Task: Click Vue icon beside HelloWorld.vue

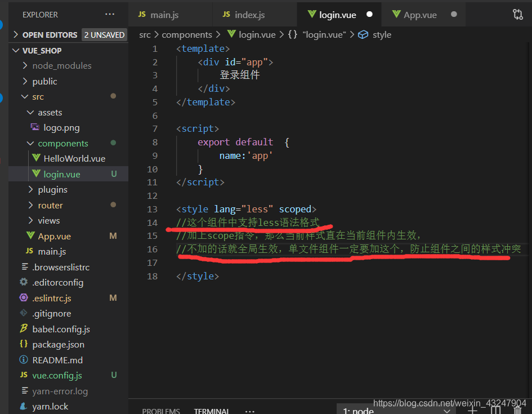Action: [x=36, y=158]
